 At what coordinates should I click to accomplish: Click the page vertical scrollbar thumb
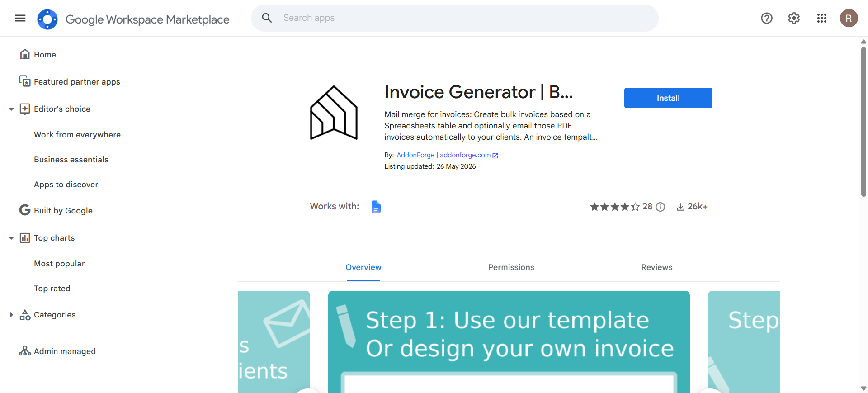(x=863, y=121)
